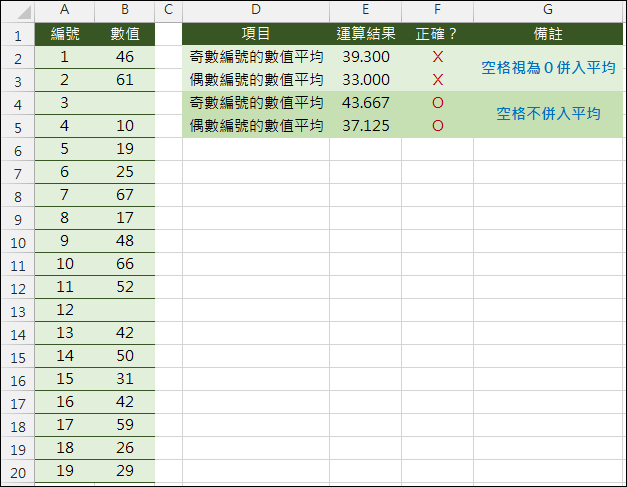This screenshot has width=627, height=487.
Task: Click result cell 43.667
Action: (365, 103)
